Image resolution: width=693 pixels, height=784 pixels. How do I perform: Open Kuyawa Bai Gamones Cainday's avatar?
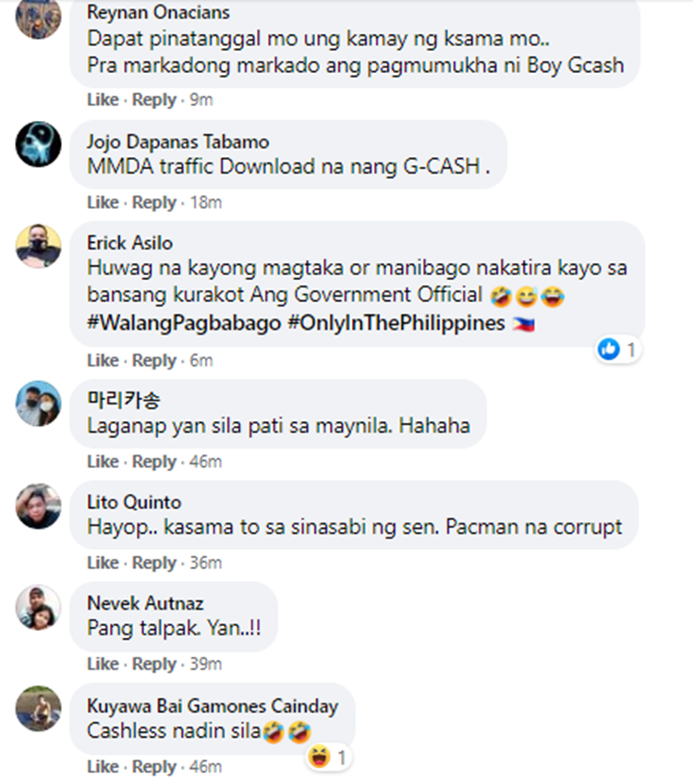39,708
